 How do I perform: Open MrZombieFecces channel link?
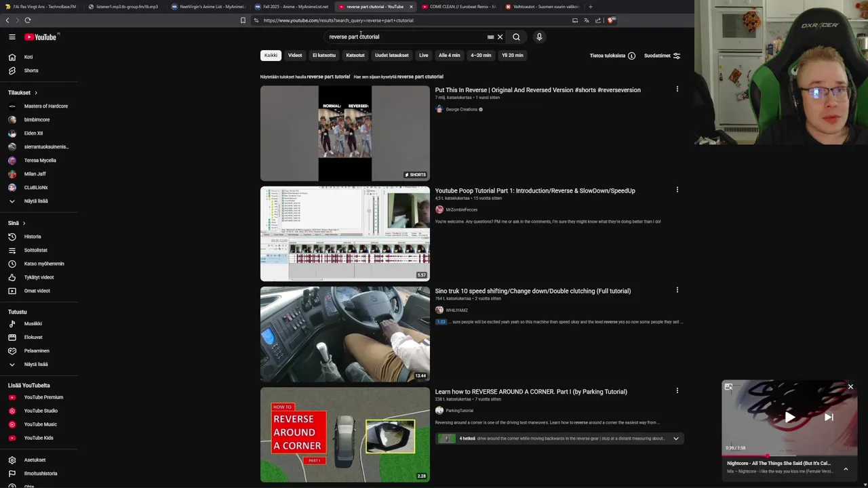tap(461, 209)
